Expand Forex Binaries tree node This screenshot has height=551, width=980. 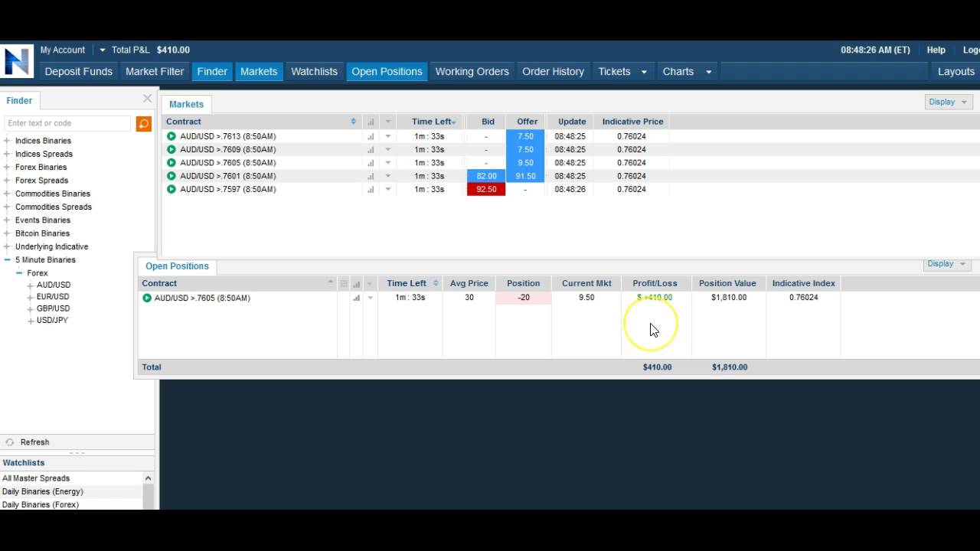(7, 167)
